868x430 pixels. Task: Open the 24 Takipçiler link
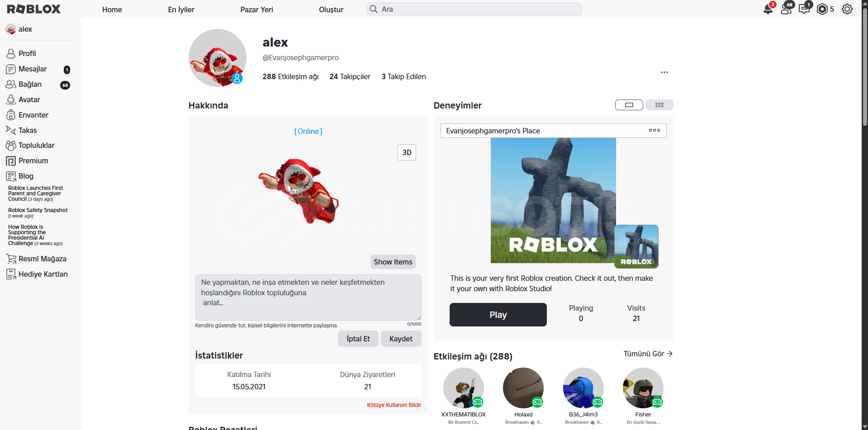(350, 76)
